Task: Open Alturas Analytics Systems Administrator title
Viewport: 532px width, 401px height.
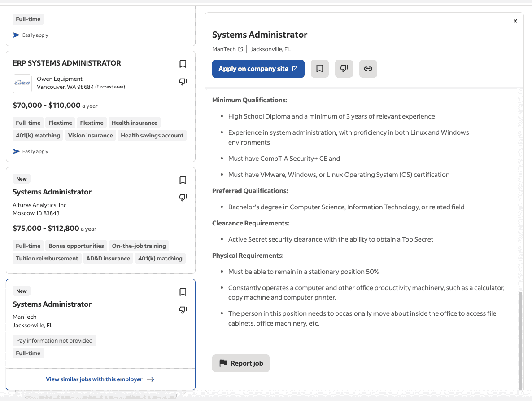Action: click(x=52, y=192)
